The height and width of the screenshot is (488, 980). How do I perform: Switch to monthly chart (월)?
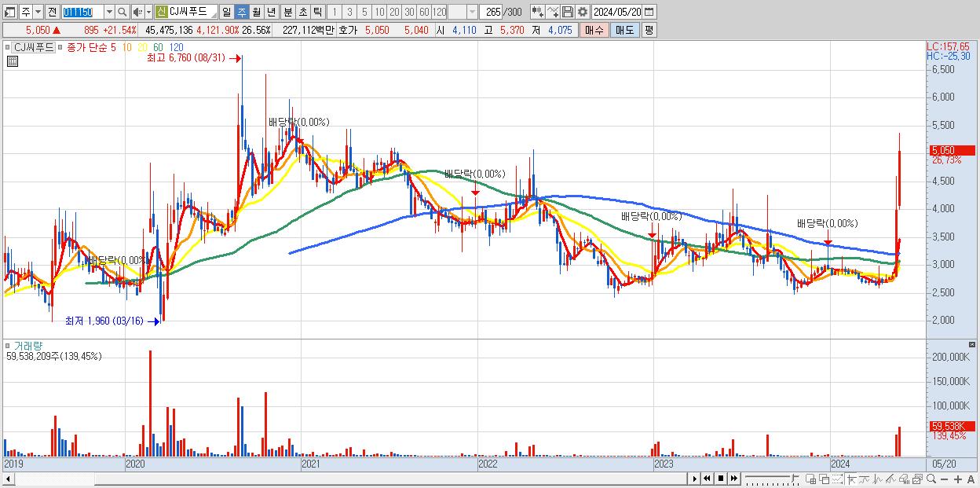click(x=256, y=12)
